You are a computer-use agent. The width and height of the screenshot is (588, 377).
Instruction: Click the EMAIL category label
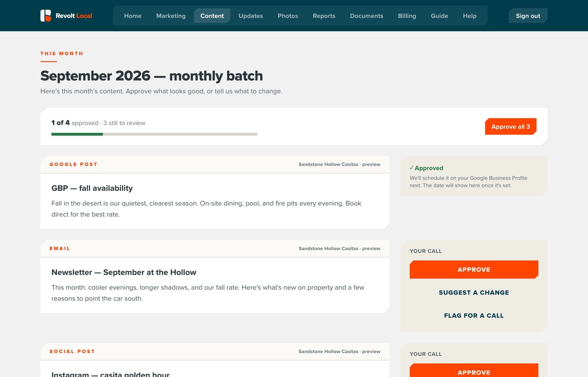(x=60, y=249)
